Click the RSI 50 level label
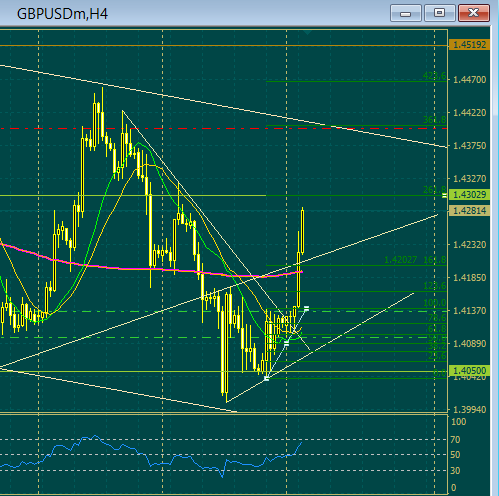The width and height of the screenshot is (499, 496). [x=455, y=455]
